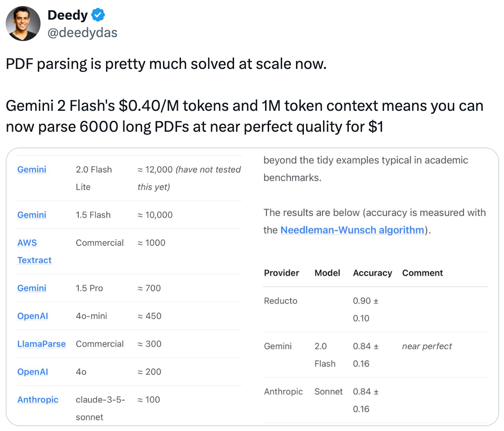
Task: Open OpenAI link beside 4o-mini
Action: click(x=32, y=316)
